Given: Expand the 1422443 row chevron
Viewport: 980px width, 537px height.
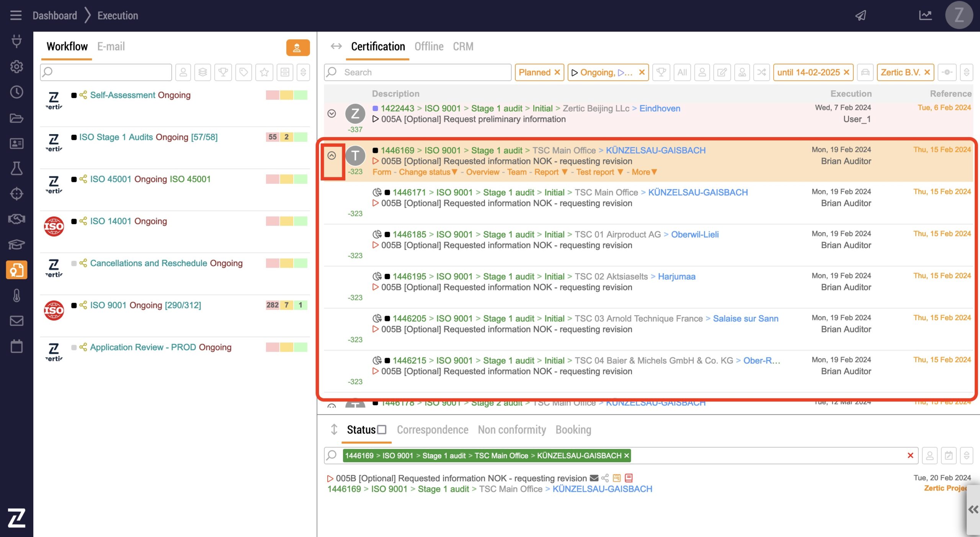Looking at the screenshot, I should tap(332, 114).
